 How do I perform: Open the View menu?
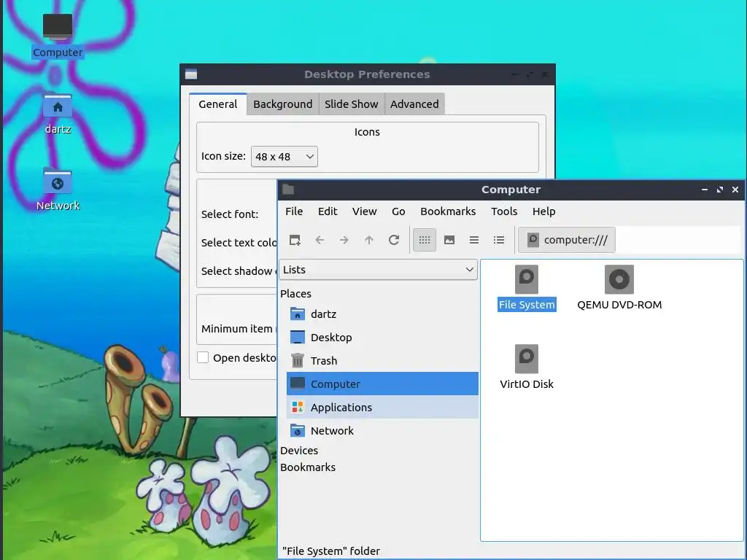pos(365,211)
